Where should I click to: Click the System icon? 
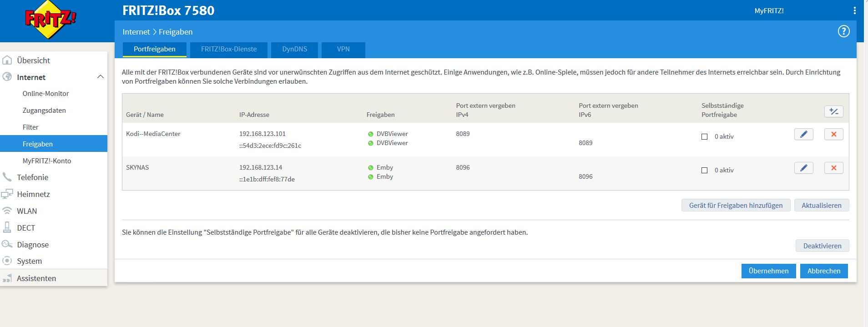tap(7, 261)
